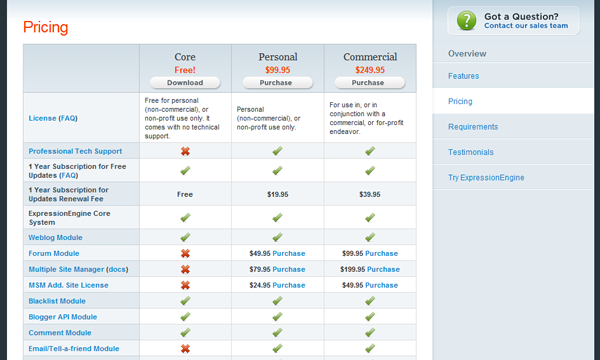Click red X in Forum Module row
The width and height of the screenshot is (600, 360).
[185, 253]
